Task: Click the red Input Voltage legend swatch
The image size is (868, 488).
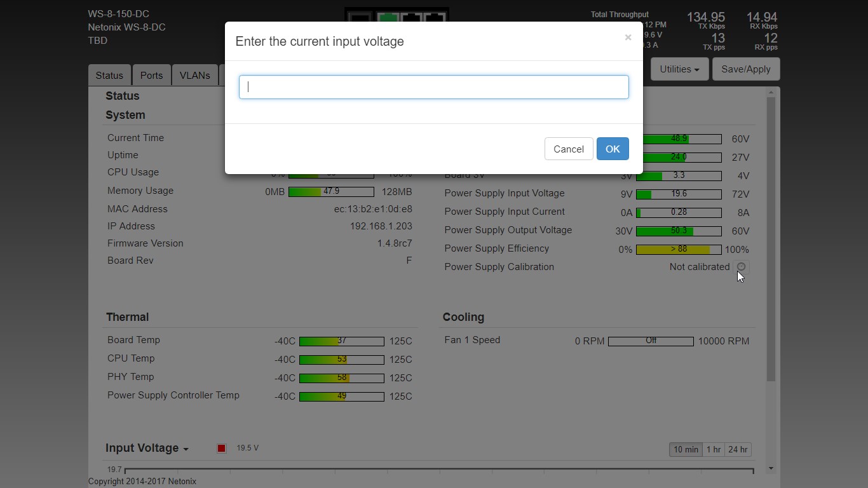Action: [x=221, y=449]
